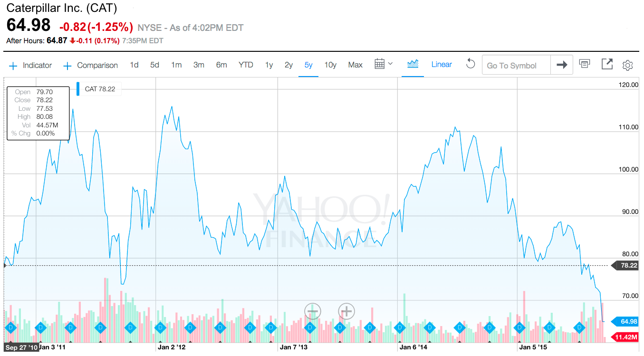Screen dimensions: 644x356
Task: Select the 10y range
Action: (x=330, y=65)
